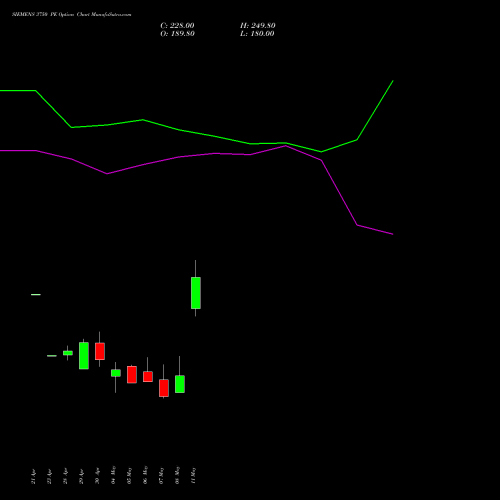Click the open price O: 189.80 label
Image resolution: width=500 pixels, height=500 pixels.
click(x=177, y=34)
